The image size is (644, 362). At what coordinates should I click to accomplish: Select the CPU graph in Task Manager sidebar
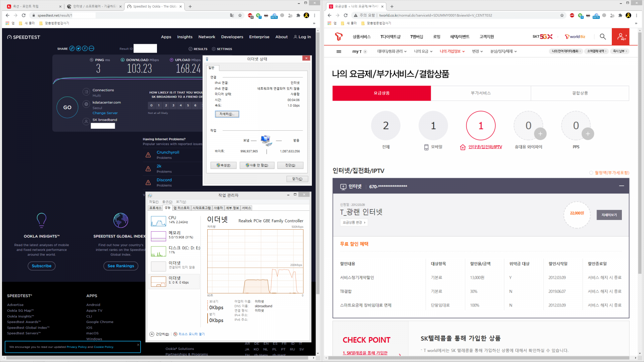[158, 221]
